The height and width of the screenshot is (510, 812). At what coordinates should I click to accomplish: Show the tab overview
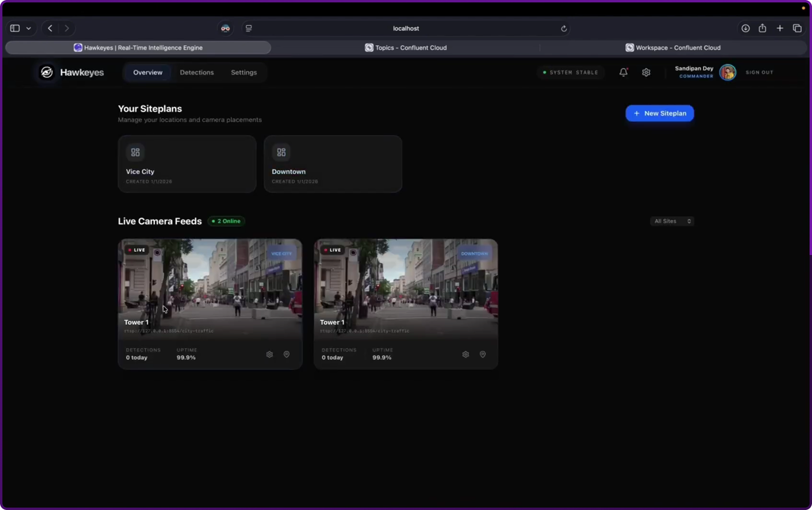[797, 28]
